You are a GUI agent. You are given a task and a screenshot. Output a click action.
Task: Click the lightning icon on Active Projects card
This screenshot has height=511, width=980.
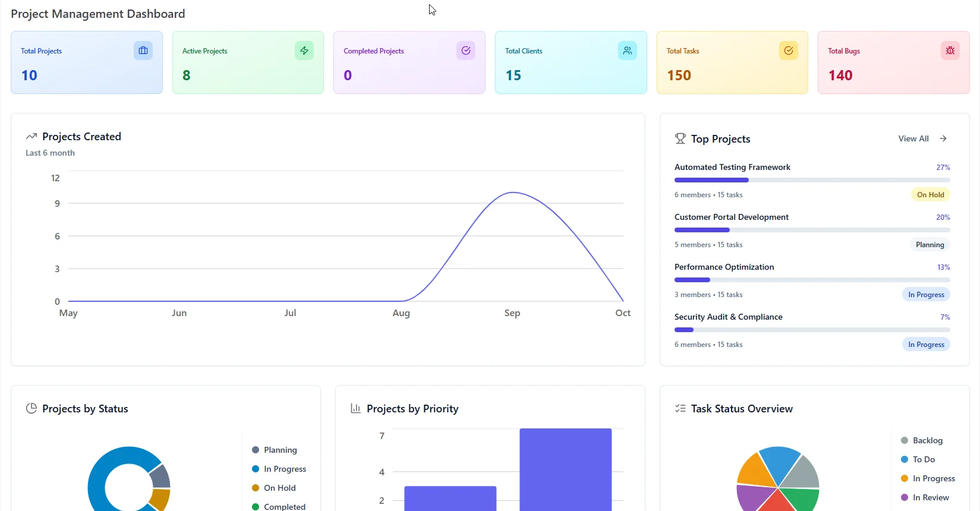(x=304, y=51)
